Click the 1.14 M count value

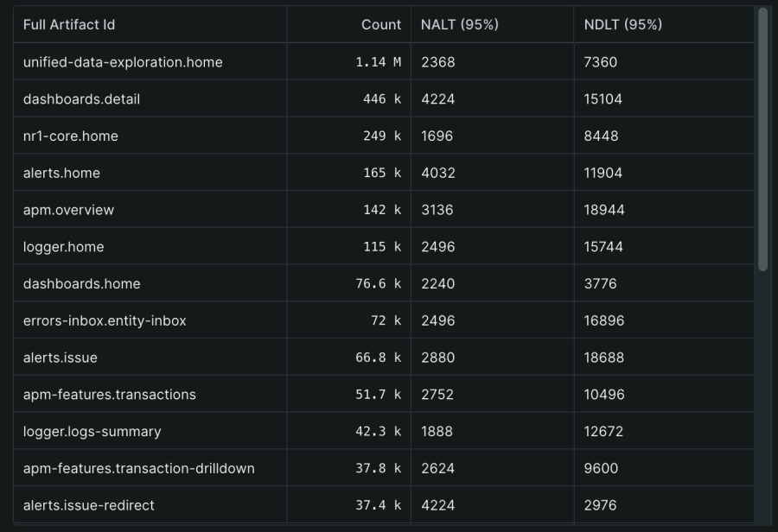(x=378, y=62)
